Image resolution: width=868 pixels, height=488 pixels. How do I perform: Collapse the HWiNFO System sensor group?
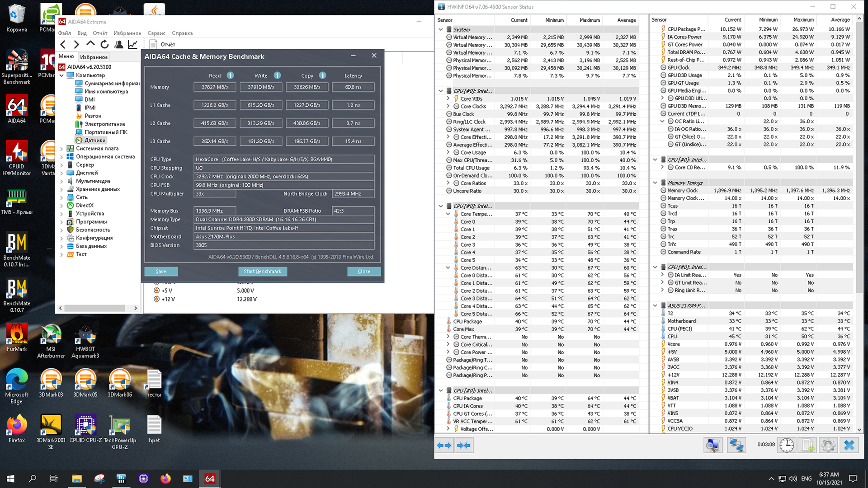click(x=441, y=29)
